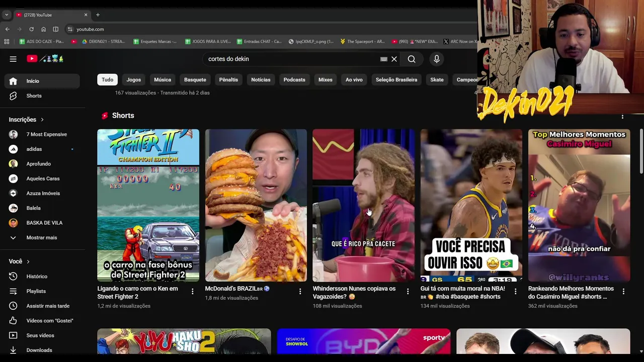644x362 pixels.
Task: Go to Início home in sidebar
Action: 42,81
